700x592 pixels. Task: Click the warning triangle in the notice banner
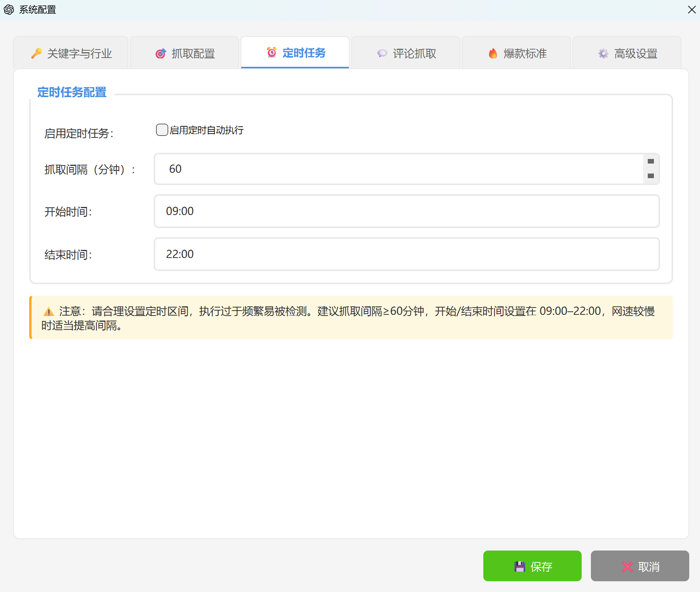tap(48, 311)
